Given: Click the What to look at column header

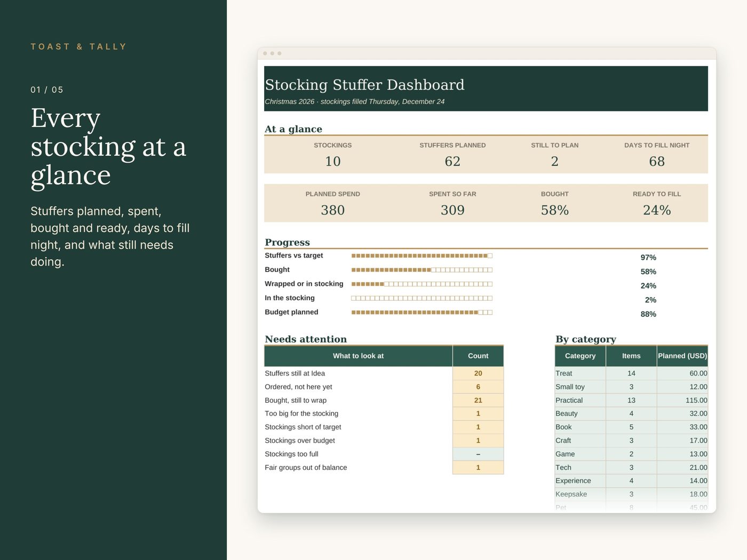Looking at the screenshot, I should [x=359, y=356].
